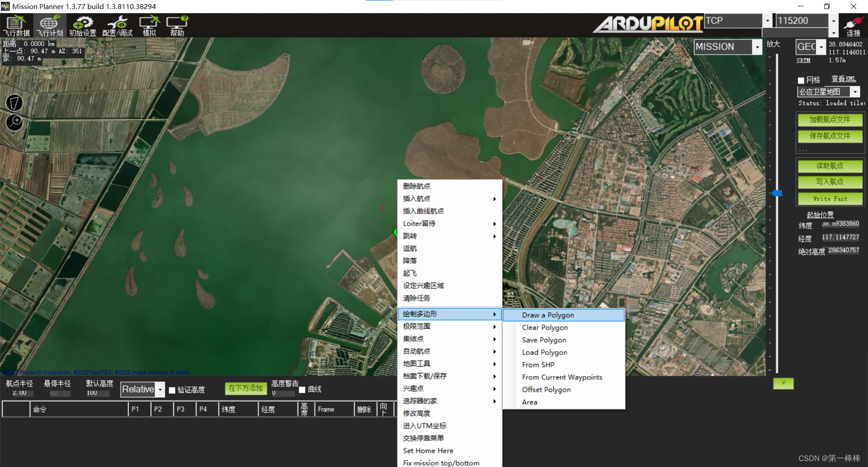Expand the 极限范围 geofence submenu
This screenshot has width=868, height=467.
[x=449, y=326]
